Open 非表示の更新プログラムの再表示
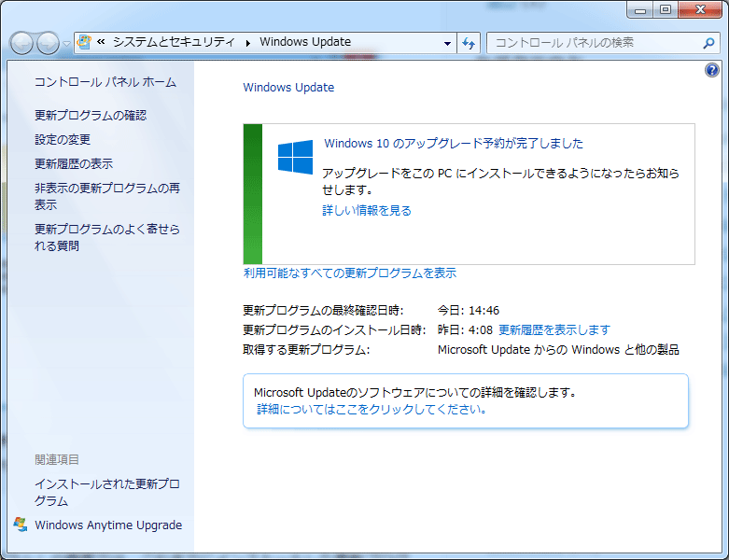The width and height of the screenshot is (729, 560). [x=107, y=196]
